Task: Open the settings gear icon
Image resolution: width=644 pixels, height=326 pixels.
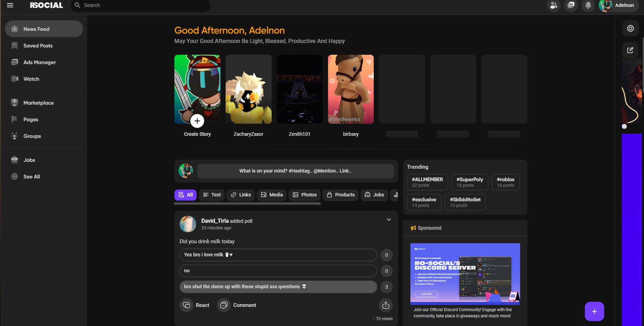Action: coord(630,28)
